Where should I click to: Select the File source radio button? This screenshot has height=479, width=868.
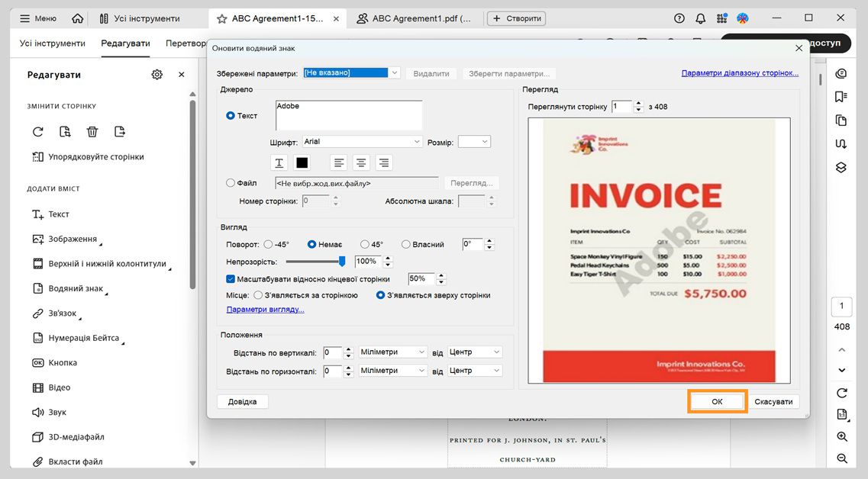coord(231,183)
